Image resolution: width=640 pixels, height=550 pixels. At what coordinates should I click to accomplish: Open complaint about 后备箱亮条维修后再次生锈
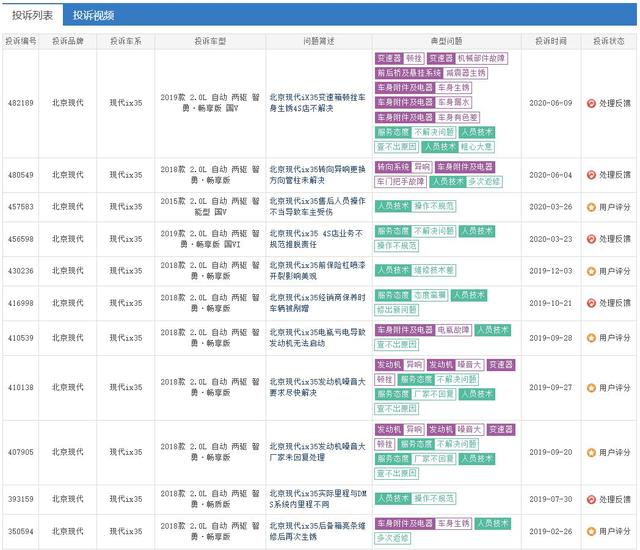coord(317,531)
